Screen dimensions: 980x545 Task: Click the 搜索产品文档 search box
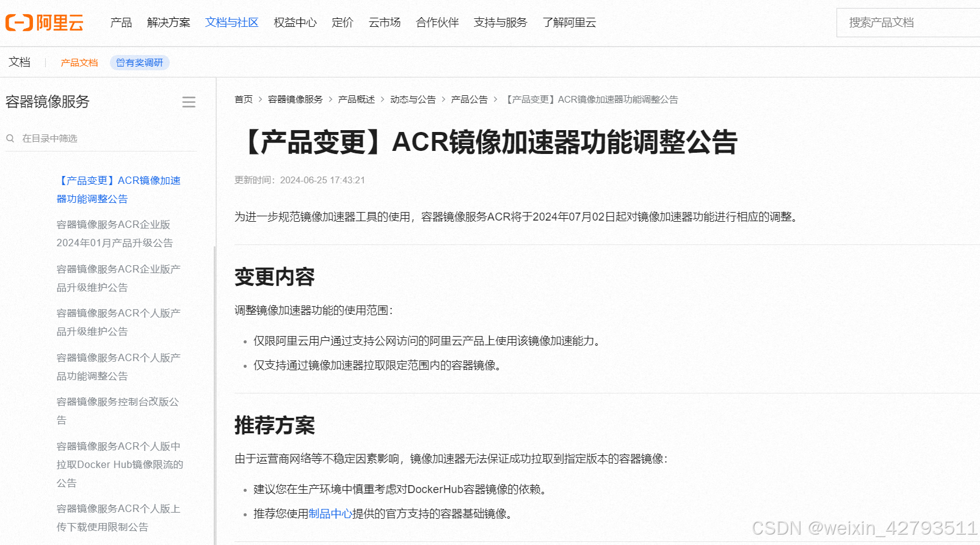(x=908, y=23)
